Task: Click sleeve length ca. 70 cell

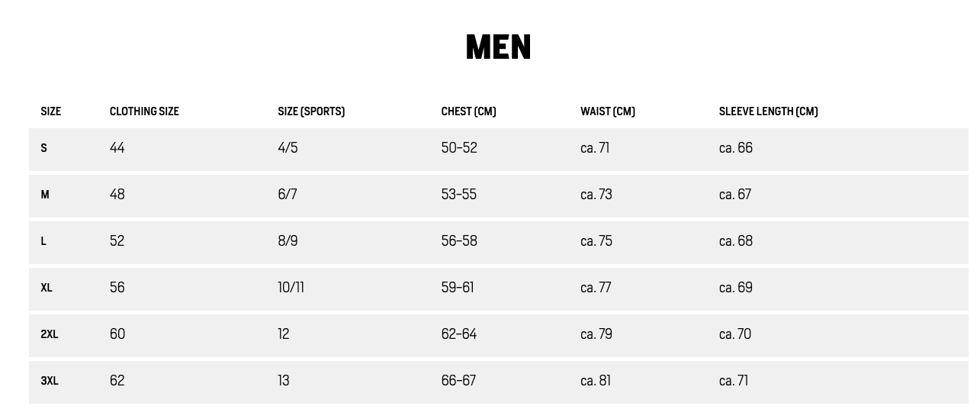Action: (735, 334)
